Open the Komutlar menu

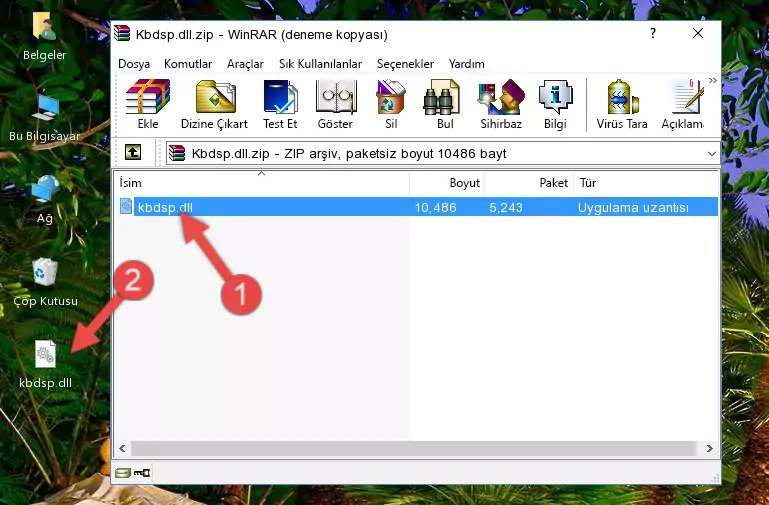point(188,64)
